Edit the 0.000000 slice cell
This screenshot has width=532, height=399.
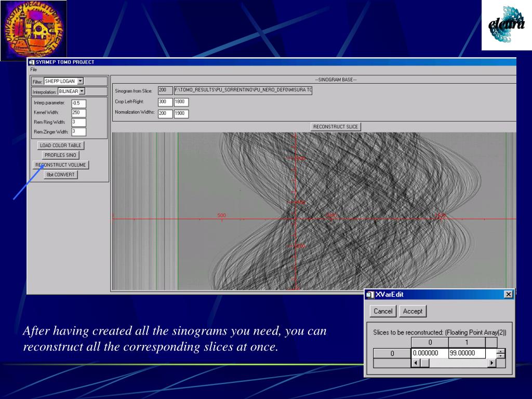[x=430, y=353]
